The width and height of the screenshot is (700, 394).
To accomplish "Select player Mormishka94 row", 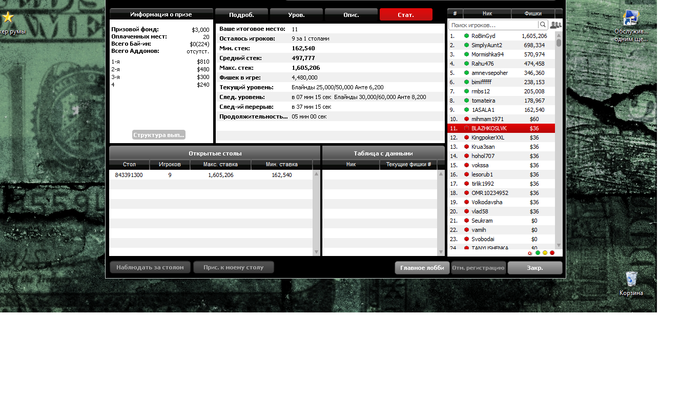I will 501,54.
